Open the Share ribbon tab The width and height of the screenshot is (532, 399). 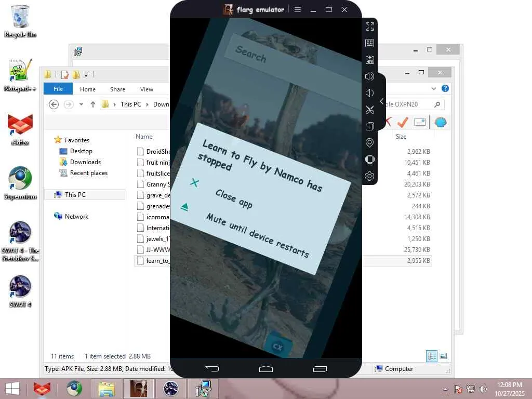click(x=117, y=89)
